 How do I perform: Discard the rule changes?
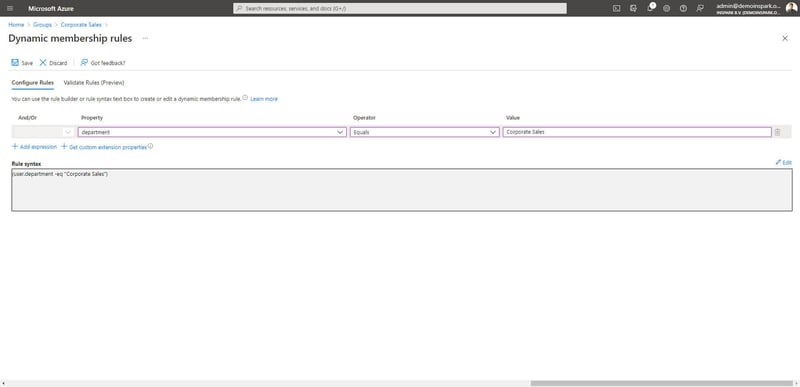(53, 63)
